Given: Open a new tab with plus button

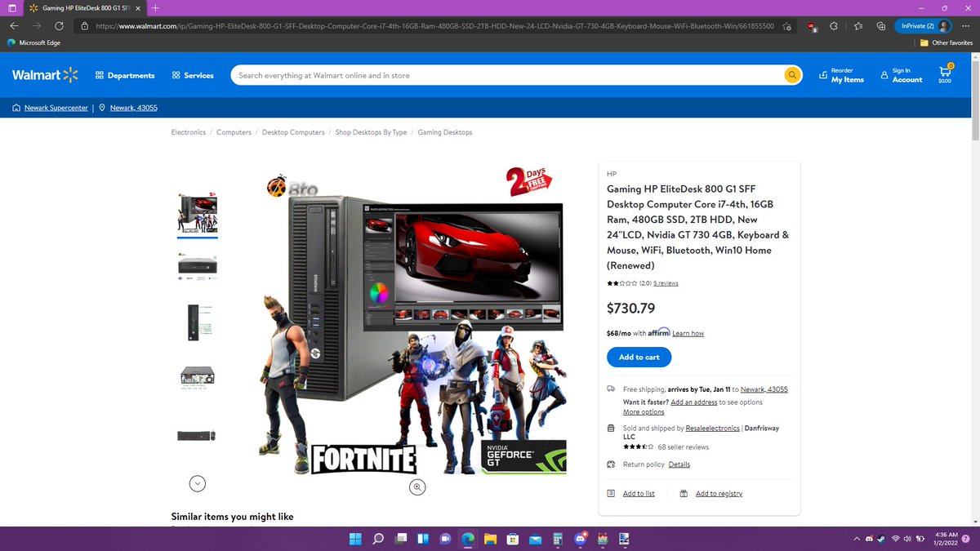Looking at the screenshot, I should tap(155, 7).
